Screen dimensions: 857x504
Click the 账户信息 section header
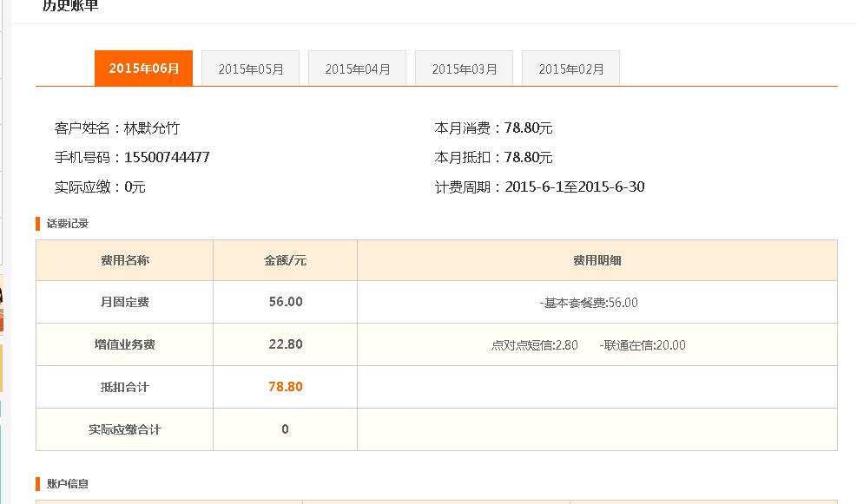[67, 484]
